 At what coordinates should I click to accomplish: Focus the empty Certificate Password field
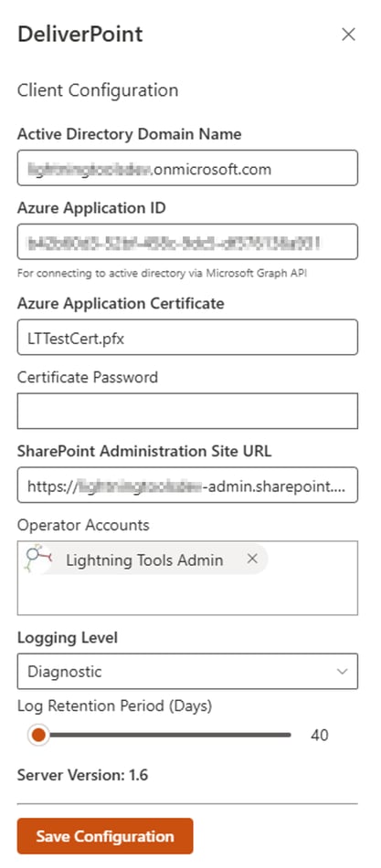[x=187, y=411]
